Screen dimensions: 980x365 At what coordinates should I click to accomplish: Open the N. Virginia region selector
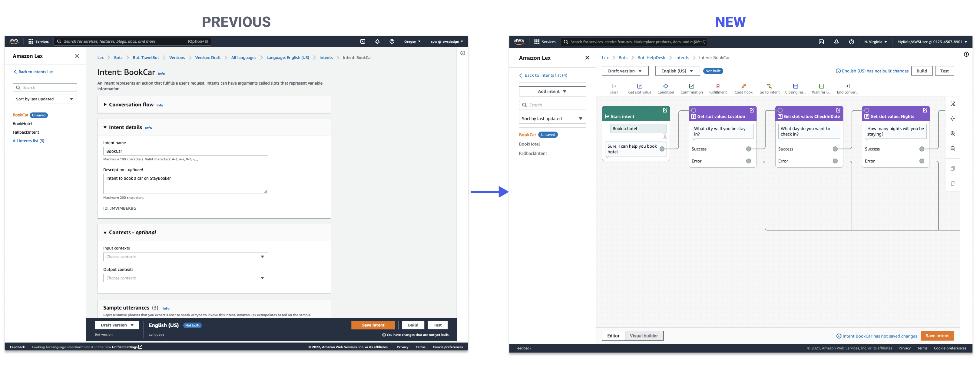click(876, 42)
